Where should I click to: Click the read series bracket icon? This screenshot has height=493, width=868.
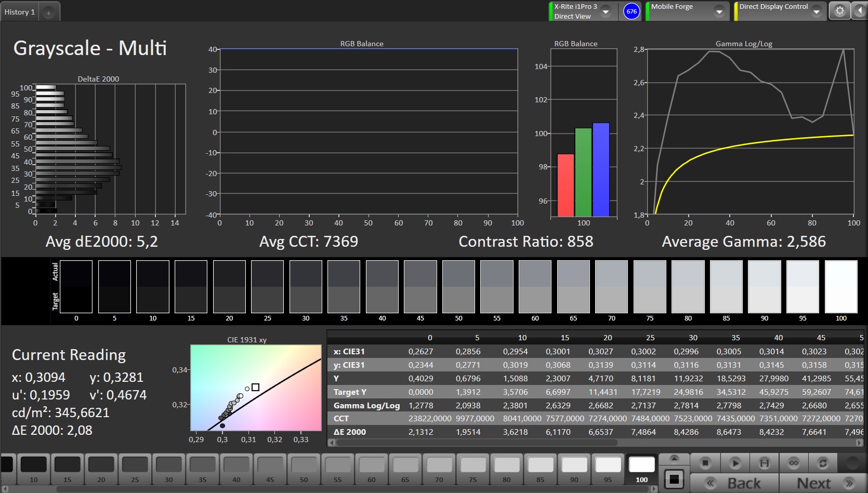coord(765,463)
